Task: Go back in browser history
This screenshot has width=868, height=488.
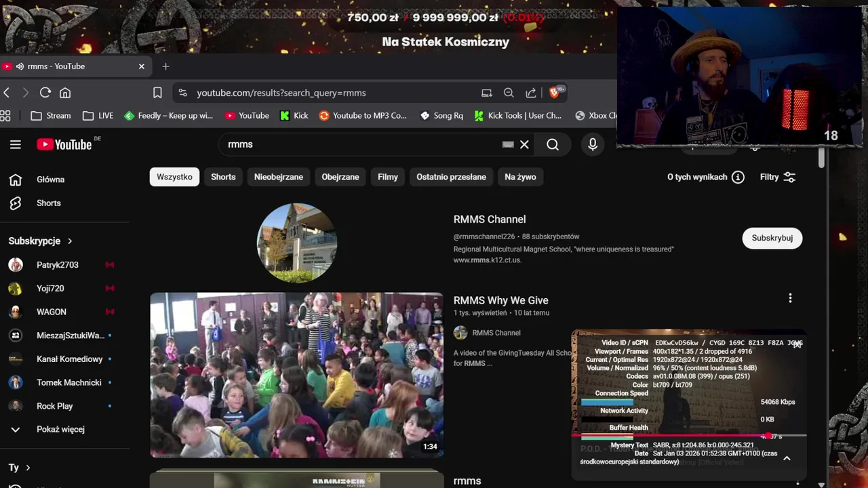Action: coord(7,93)
